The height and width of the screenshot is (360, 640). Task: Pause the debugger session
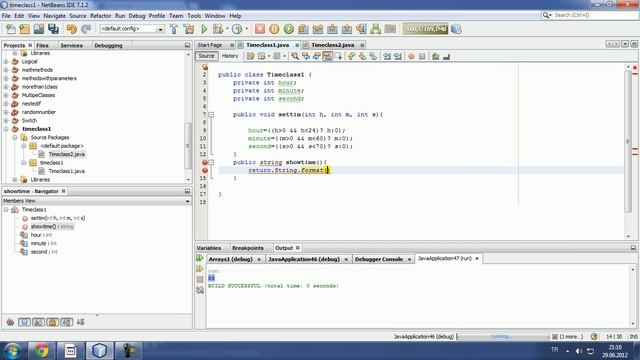pyautogui.click(x=274, y=29)
